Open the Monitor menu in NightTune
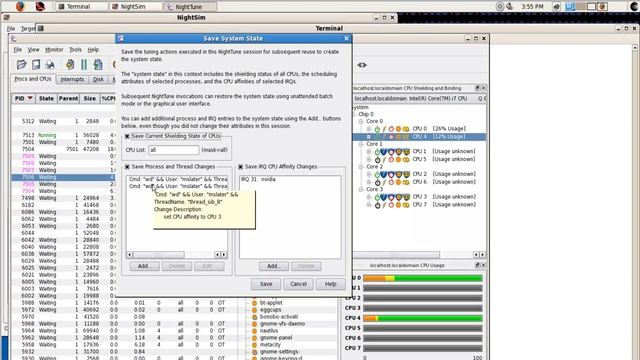640x360 pixels. pos(54,50)
